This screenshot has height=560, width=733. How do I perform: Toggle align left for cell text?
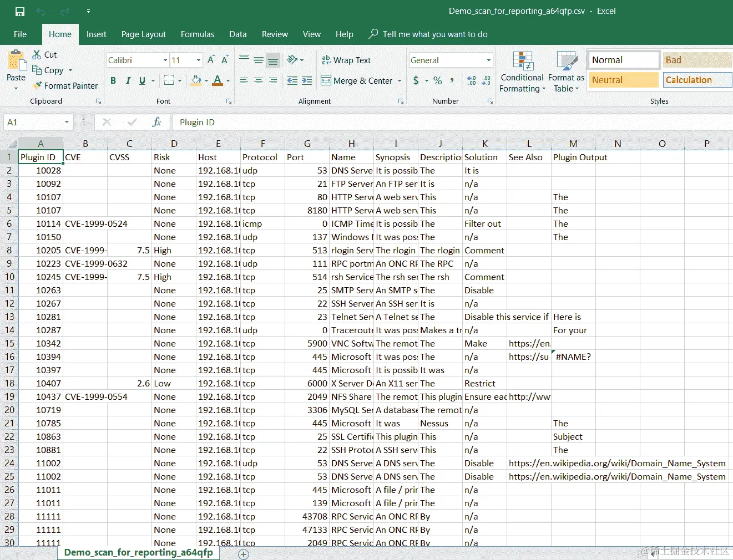coord(244,80)
